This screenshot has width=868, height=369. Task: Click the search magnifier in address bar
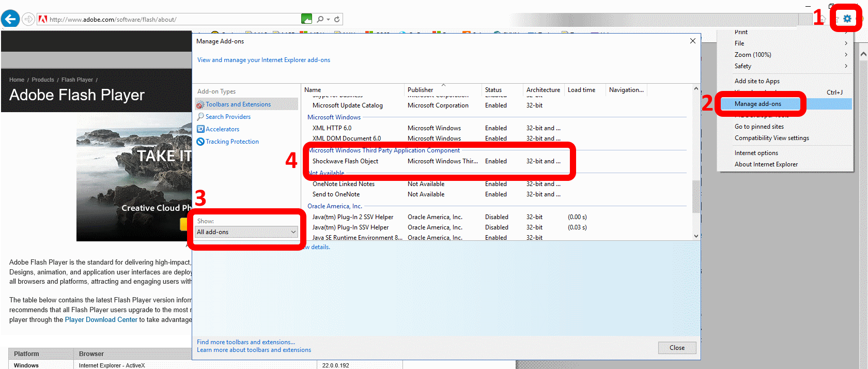click(x=320, y=19)
